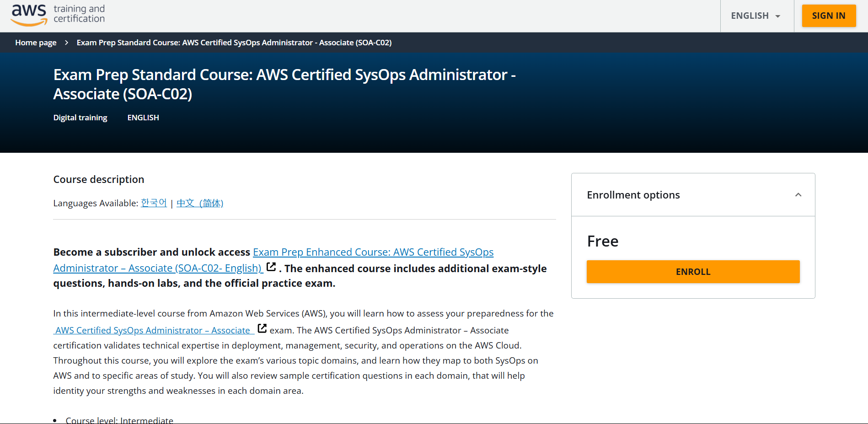
Task: Click Exam Prep Standard Course breadcrumb
Action: tap(234, 43)
